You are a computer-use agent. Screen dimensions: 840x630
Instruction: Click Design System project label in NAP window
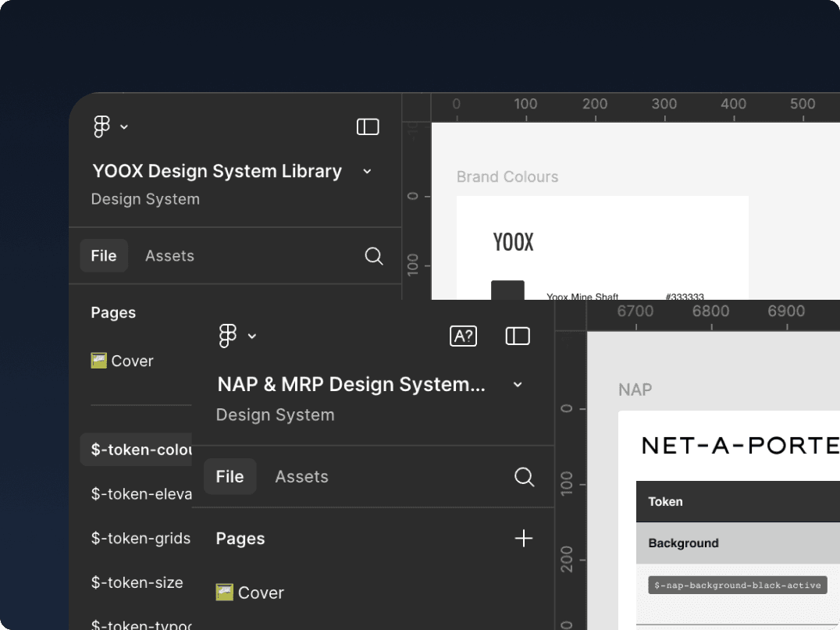[276, 415]
